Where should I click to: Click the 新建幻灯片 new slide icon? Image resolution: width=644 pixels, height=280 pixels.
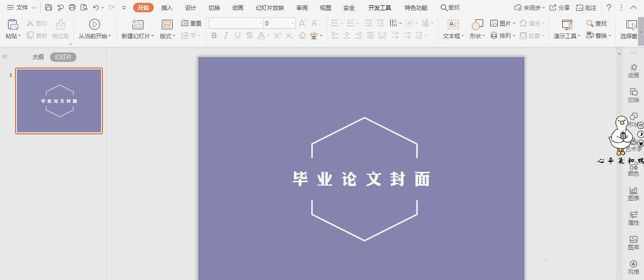[x=137, y=25]
